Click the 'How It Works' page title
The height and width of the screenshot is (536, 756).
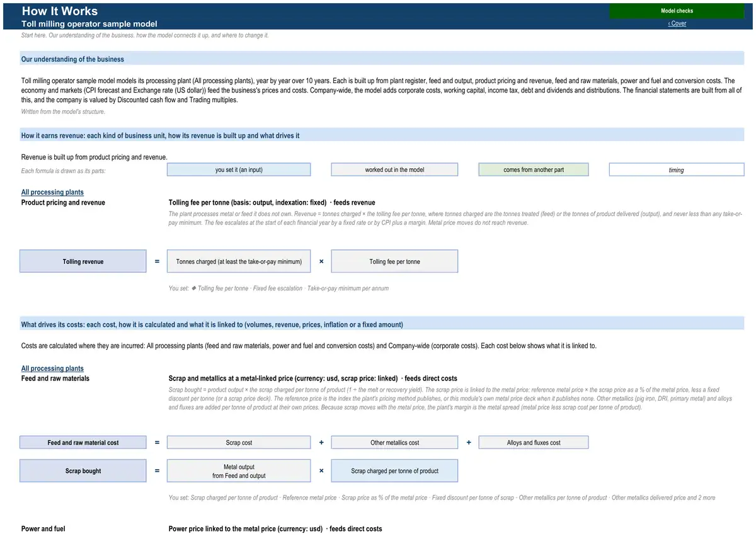[x=60, y=11]
